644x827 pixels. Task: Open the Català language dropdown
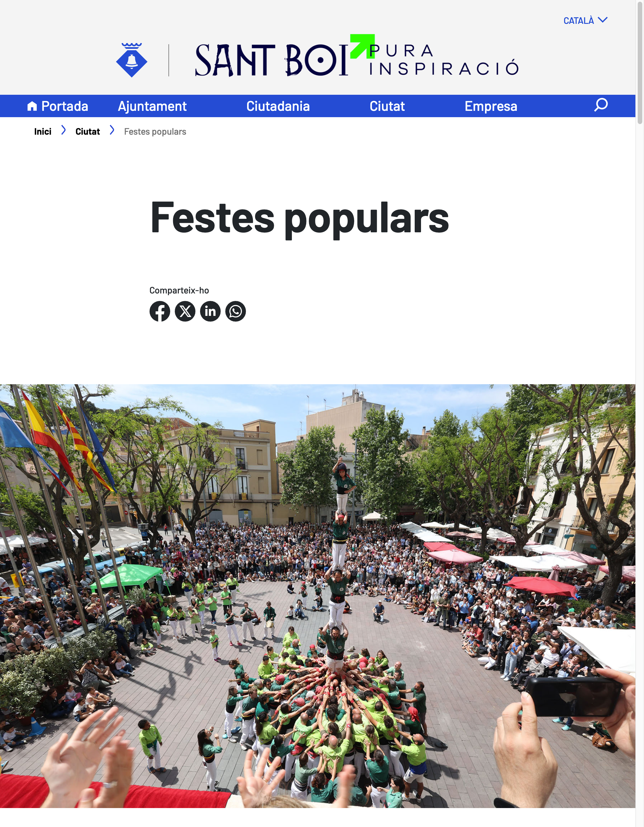coord(585,20)
